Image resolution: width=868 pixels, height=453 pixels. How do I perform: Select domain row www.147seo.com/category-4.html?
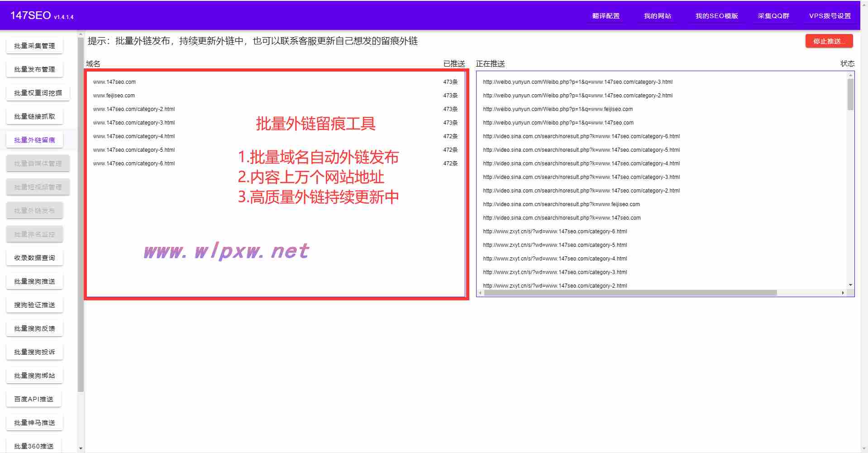(276, 136)
